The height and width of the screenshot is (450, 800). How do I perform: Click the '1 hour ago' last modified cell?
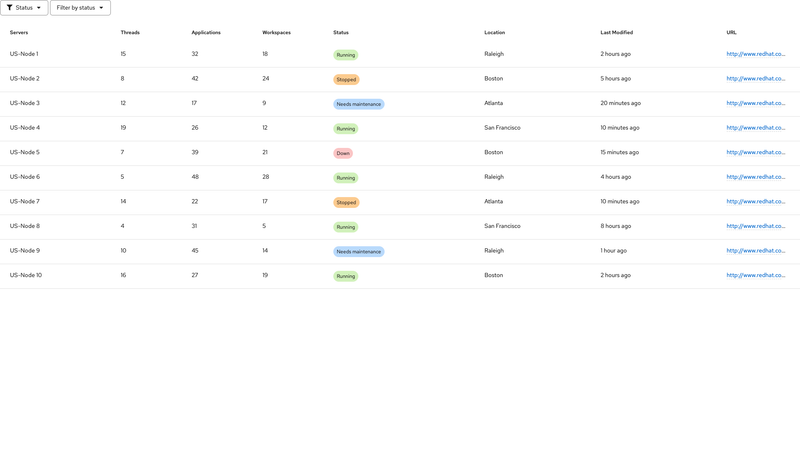613,251
